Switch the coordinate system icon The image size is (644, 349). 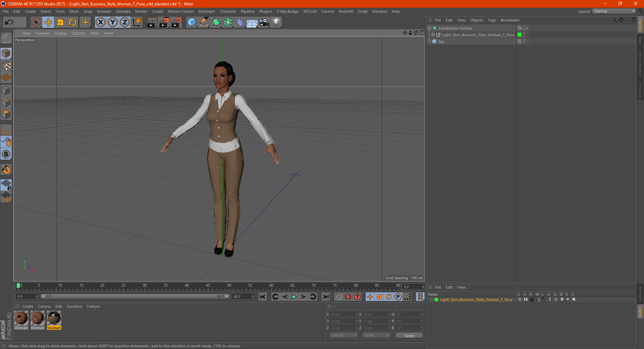(x=137, y=22)
